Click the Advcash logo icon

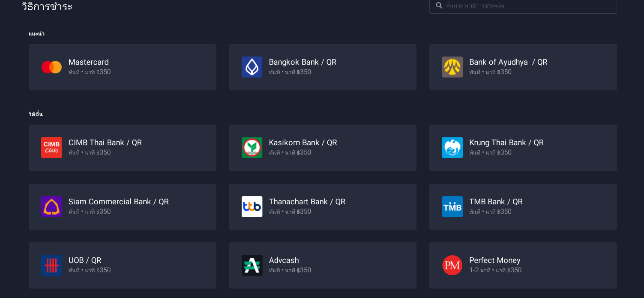coord(252,265)
